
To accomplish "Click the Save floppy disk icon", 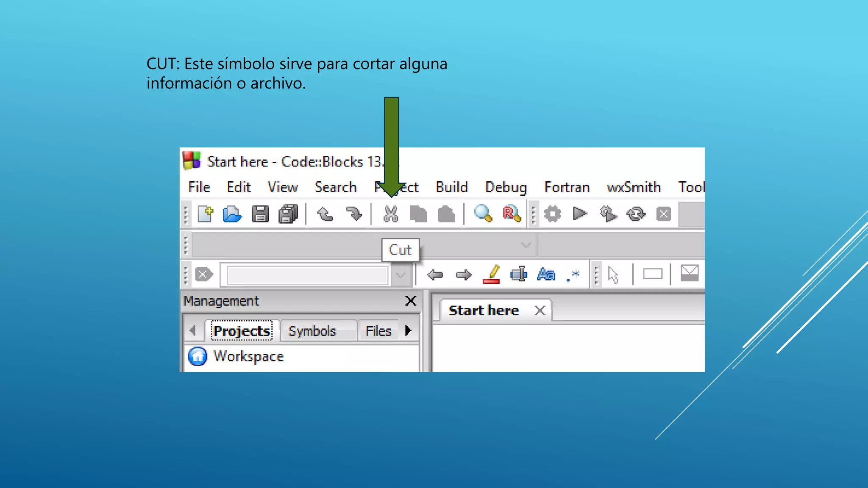I will 260,214.
